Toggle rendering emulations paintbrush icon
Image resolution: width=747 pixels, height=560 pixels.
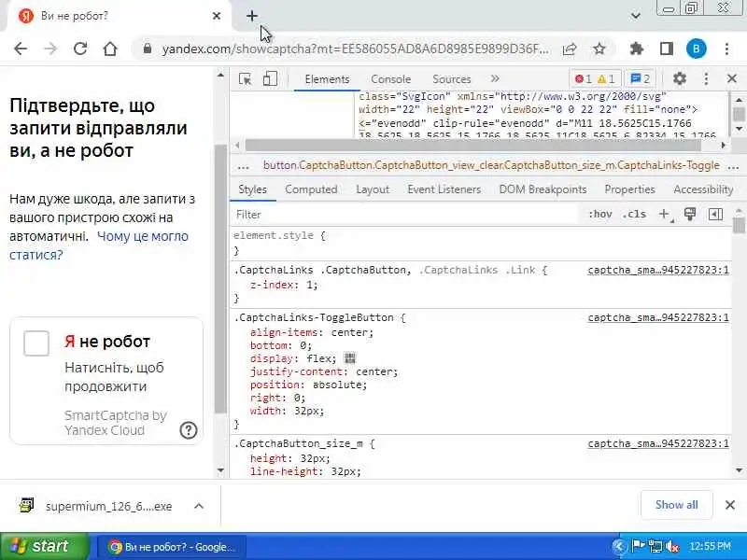point(690,214)
